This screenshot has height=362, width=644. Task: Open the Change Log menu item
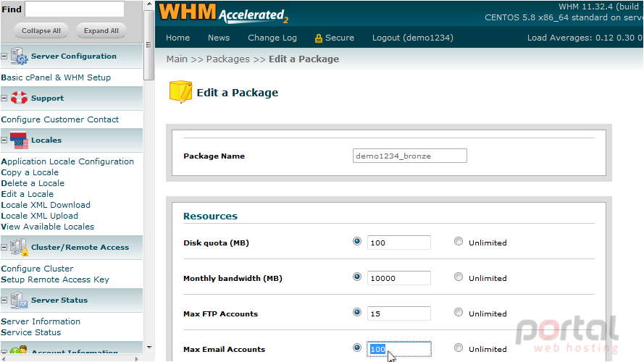272,38
